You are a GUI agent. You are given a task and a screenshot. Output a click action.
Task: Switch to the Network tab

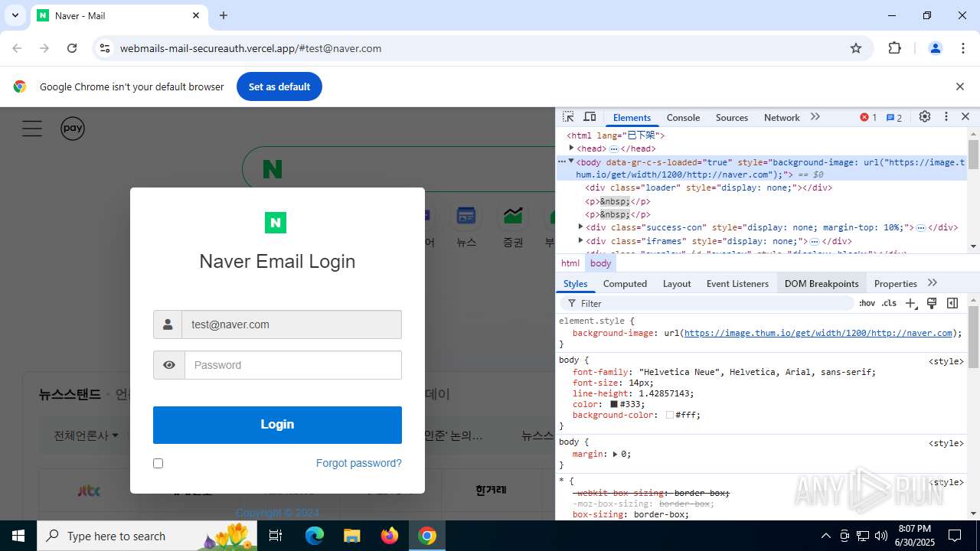[782, 117]
